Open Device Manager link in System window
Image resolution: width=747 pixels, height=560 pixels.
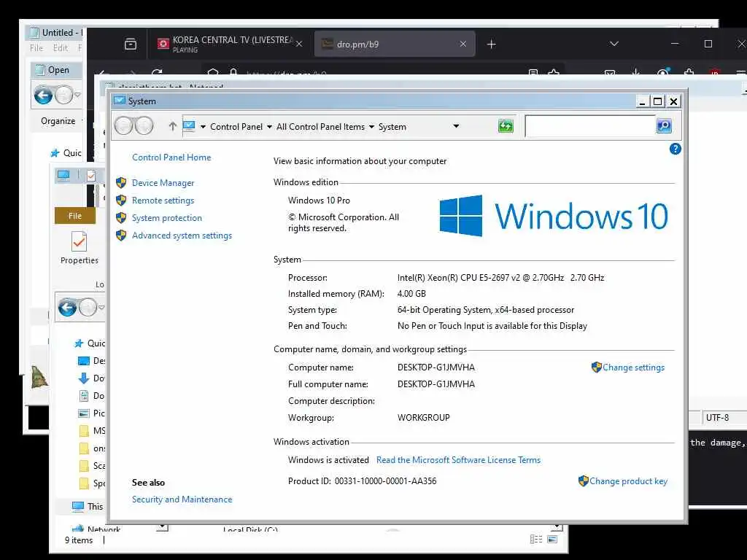(x=163, y=183)
